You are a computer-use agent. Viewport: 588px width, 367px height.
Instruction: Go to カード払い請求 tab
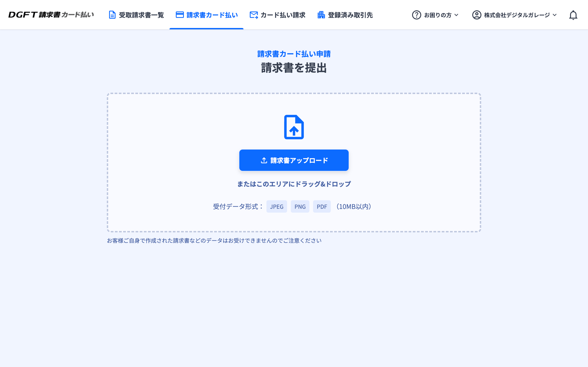283,15
